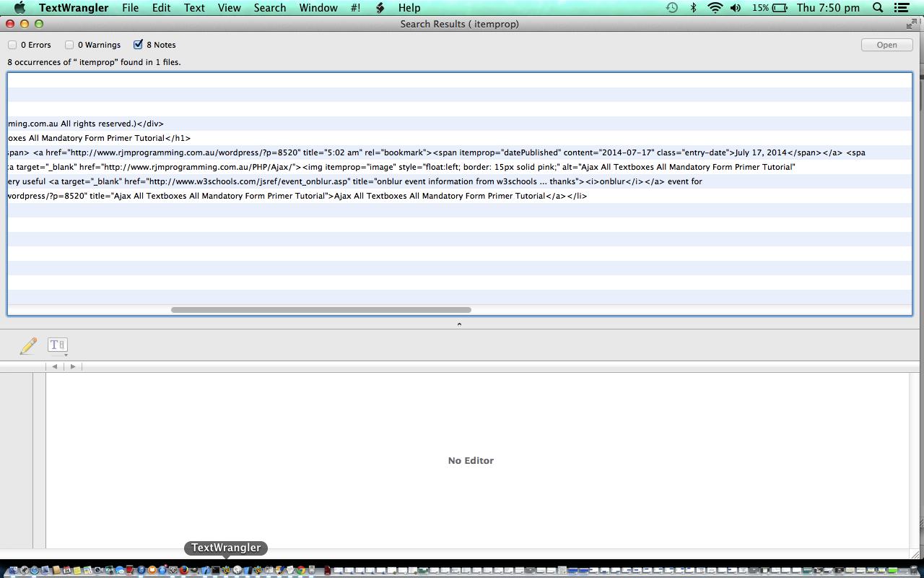The image size is (924, 578).
Task: Collapse results pane with splitter caret
Action: (x=459, y=324)
